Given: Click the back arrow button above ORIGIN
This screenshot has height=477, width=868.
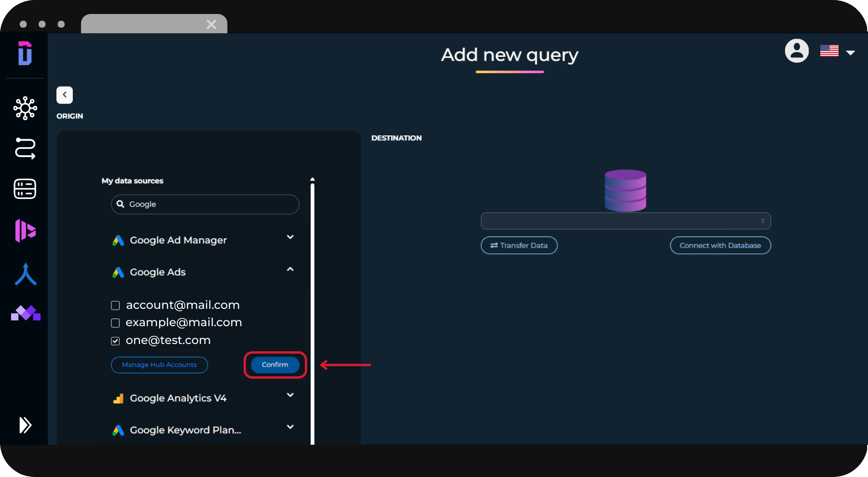Looking at the screenshot, I should click(x=65, y=95).
